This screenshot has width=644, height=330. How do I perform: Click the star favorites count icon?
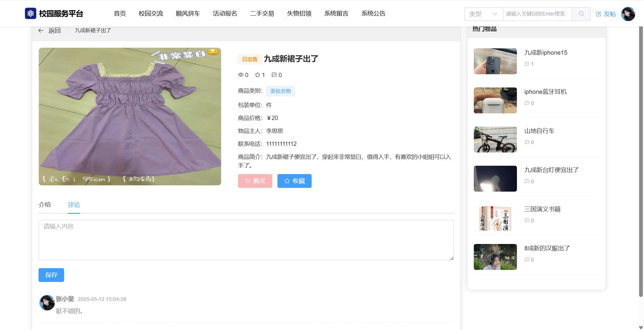point(257,75)
